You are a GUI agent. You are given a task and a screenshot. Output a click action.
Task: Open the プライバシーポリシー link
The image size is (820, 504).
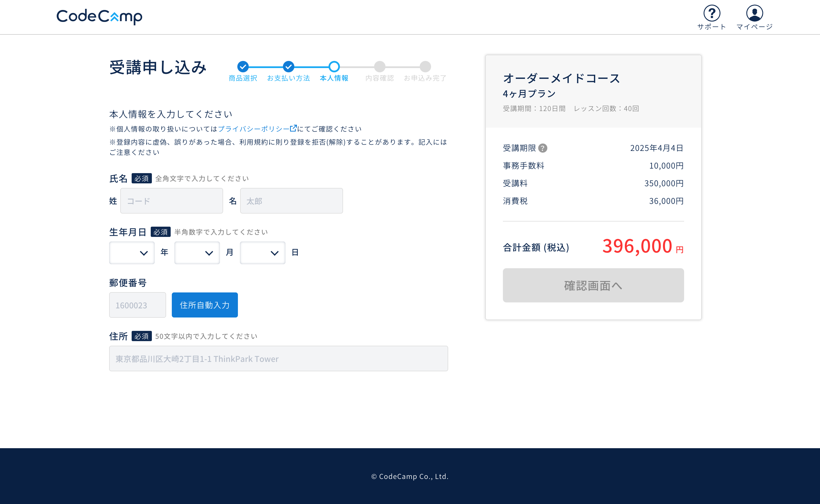[253, 129]
